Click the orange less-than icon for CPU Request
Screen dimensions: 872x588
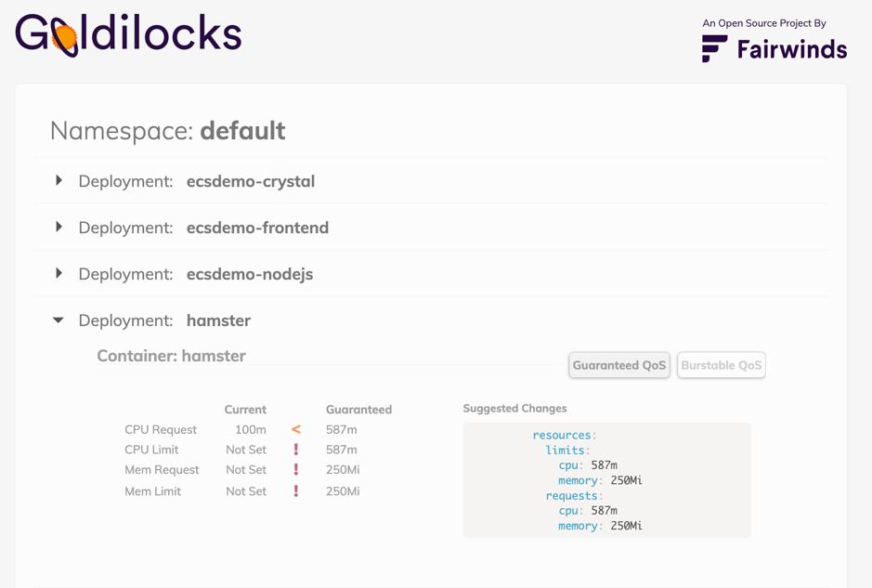[x=296, y=429]
